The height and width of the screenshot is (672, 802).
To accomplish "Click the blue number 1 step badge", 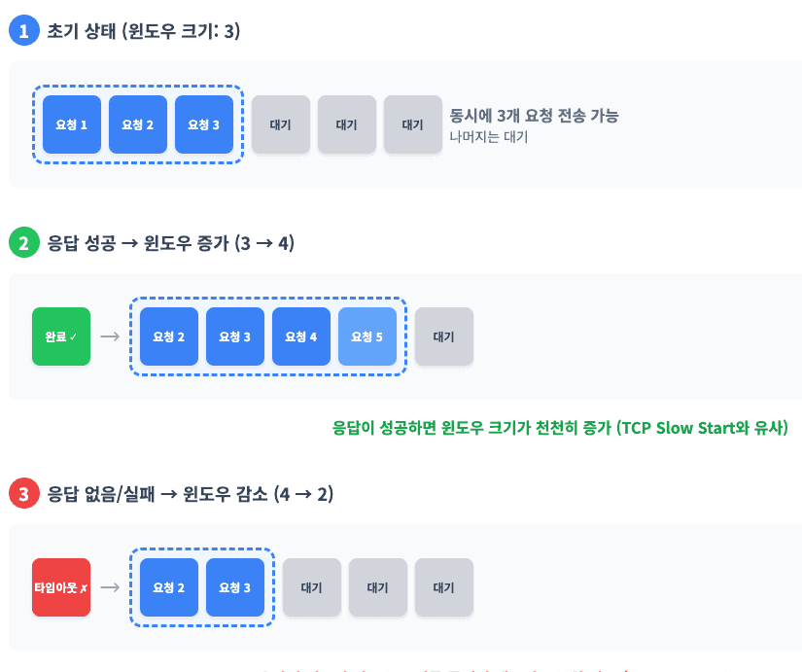I will point(22,31).
